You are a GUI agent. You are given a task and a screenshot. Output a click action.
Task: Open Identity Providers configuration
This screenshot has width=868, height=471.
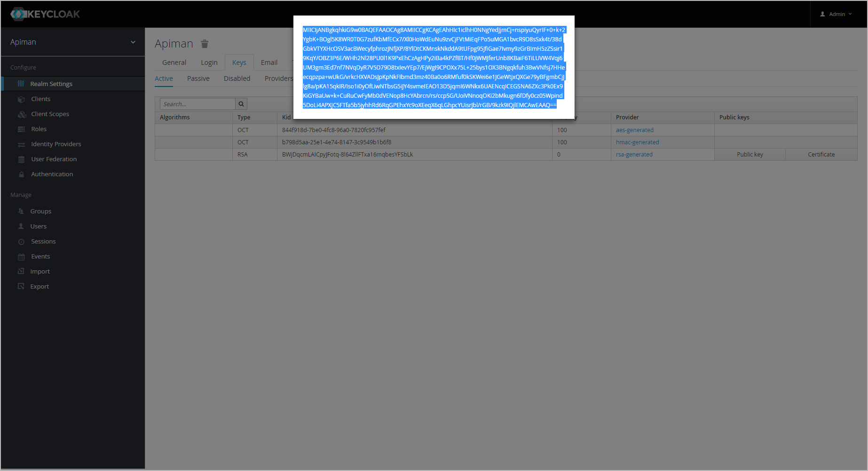pyautogui.click(x=56, y=144)
